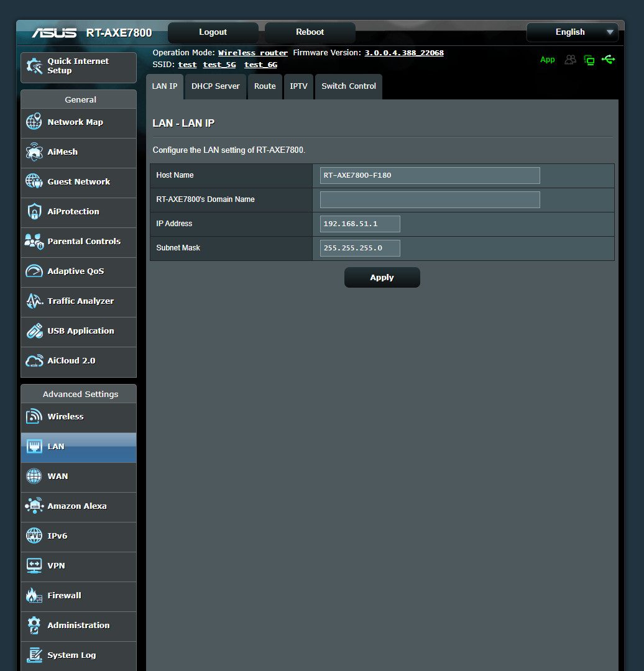Image resolution: width=644 pixels, height=671 pixels.
Task: Click the USB Application icon
Action: (34, 331)
